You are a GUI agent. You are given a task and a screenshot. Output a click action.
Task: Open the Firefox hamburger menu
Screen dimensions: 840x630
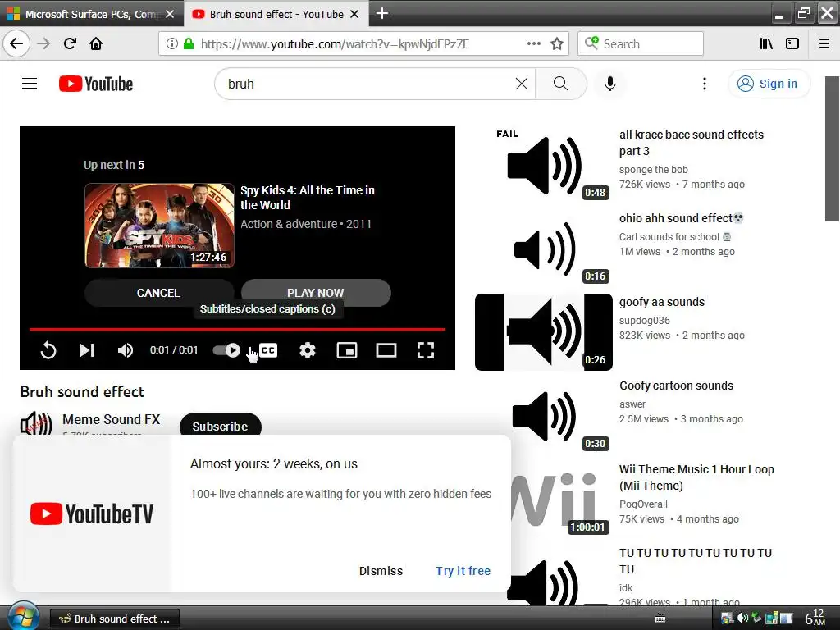click(x=824, y=43)
